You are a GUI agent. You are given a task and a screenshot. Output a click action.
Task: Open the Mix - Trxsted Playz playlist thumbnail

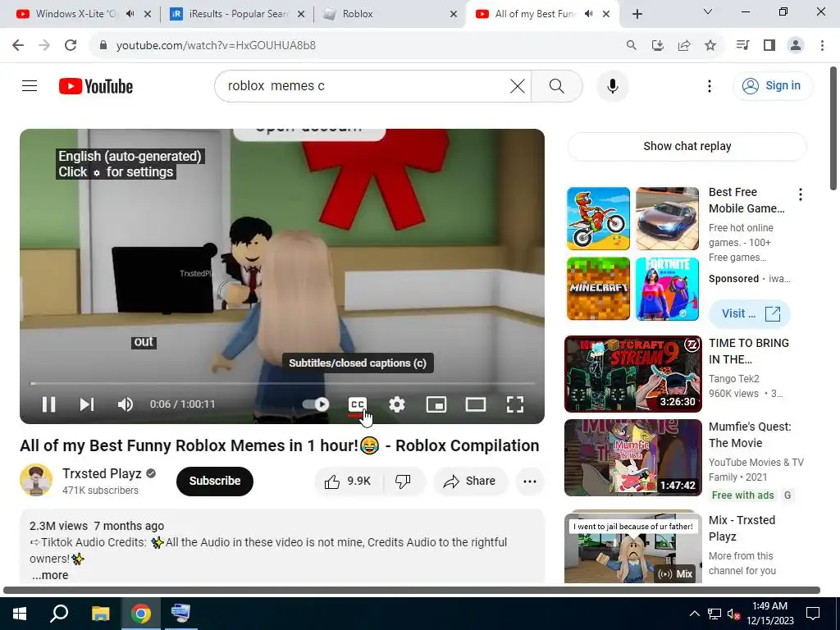click(x=632, y=547)
